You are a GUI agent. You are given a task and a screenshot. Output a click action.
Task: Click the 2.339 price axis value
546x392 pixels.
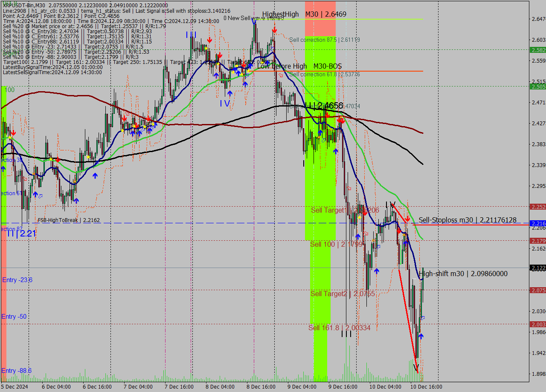point(538,165)
